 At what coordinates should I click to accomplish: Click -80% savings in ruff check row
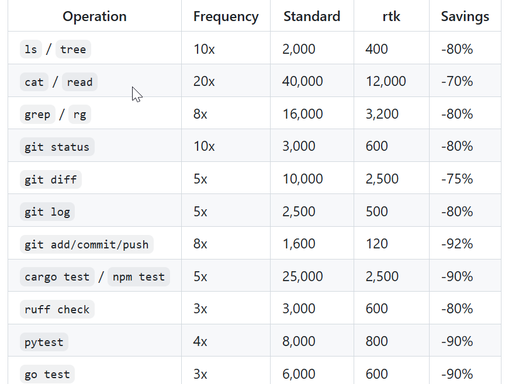[x=457, y=309]
